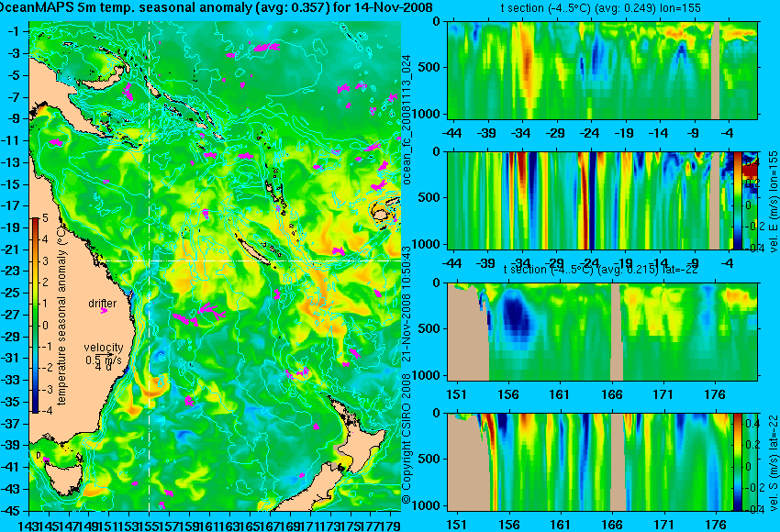
Task: Click the '5' top value of the temperature scale
Action: (45, 218)
